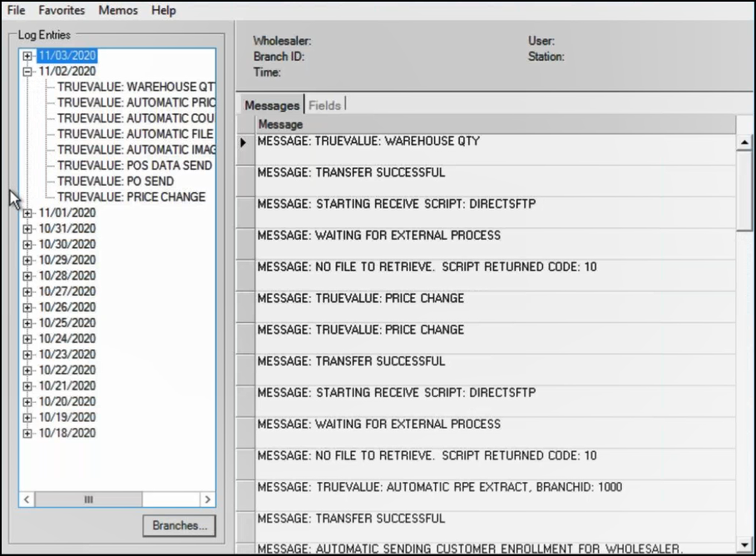Expand the 10/31/2020 tree node

(27, 229)
